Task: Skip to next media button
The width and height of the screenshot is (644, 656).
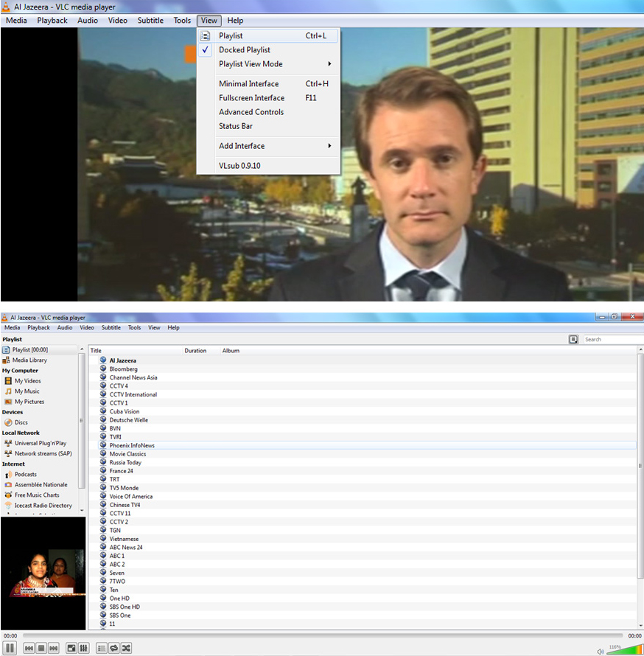Action: pos(54,648)
